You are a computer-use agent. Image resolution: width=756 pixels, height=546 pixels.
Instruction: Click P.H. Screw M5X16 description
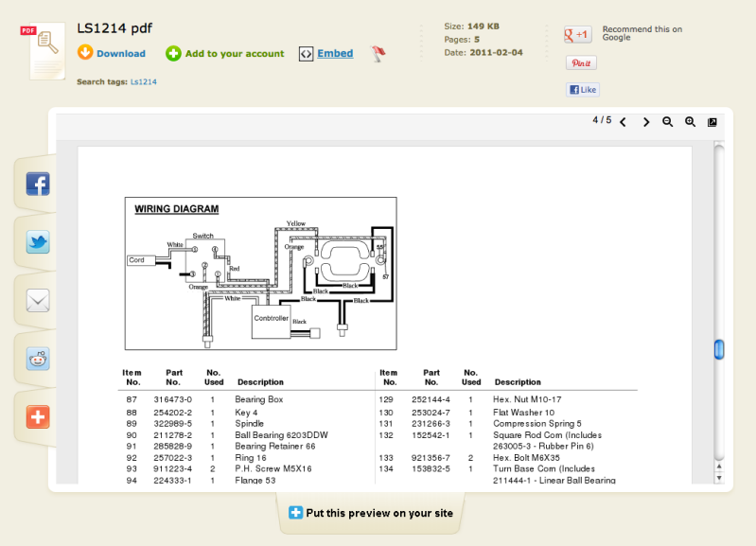(273, 468)
